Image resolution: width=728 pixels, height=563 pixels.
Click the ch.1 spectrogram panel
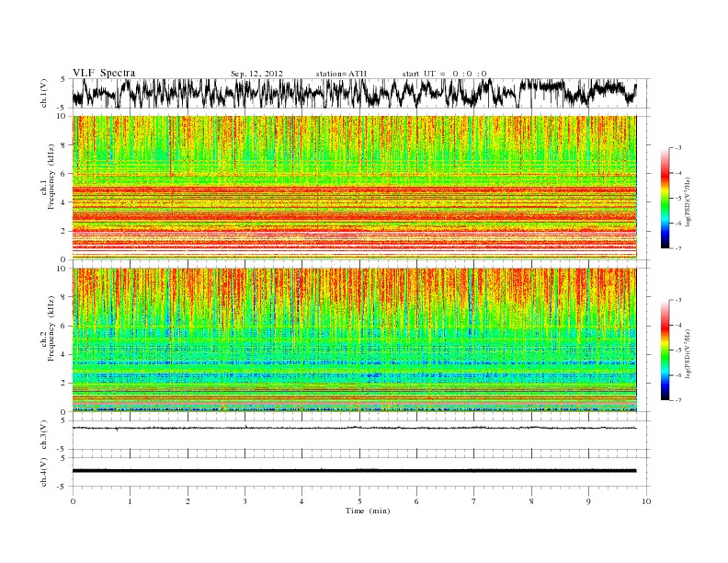[354, 187]
